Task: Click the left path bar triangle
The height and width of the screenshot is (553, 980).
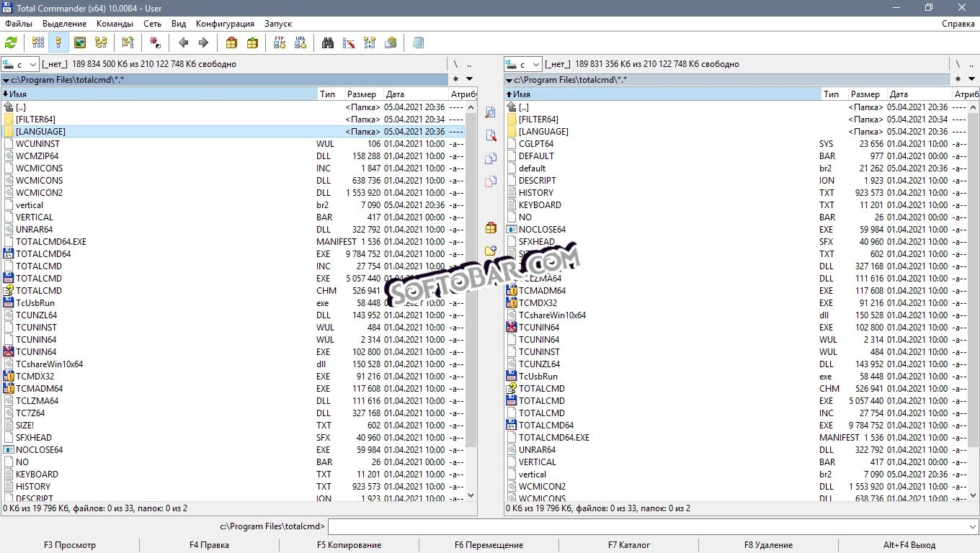Action: click(6, 80)
